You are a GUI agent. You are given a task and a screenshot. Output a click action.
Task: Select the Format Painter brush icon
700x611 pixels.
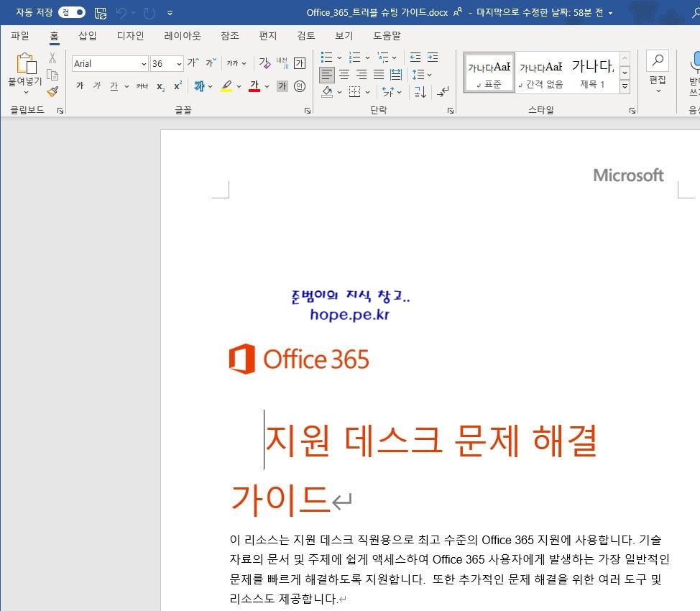(52, 91)
